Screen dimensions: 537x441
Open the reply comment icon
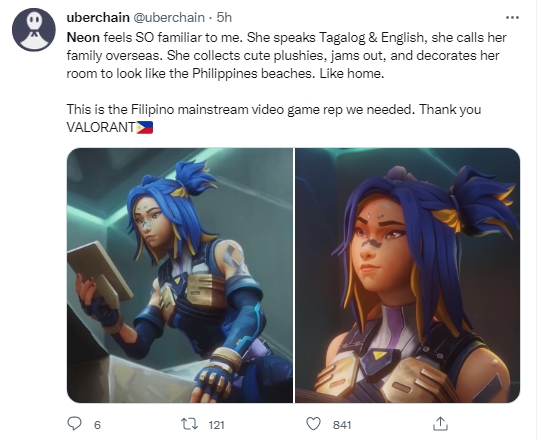74,424
